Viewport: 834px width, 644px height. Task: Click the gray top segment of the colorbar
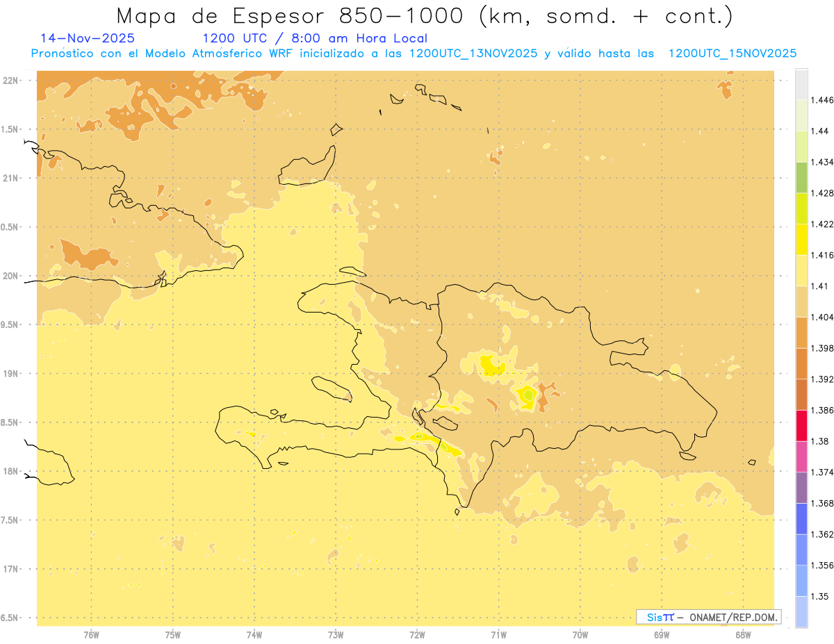801,84
